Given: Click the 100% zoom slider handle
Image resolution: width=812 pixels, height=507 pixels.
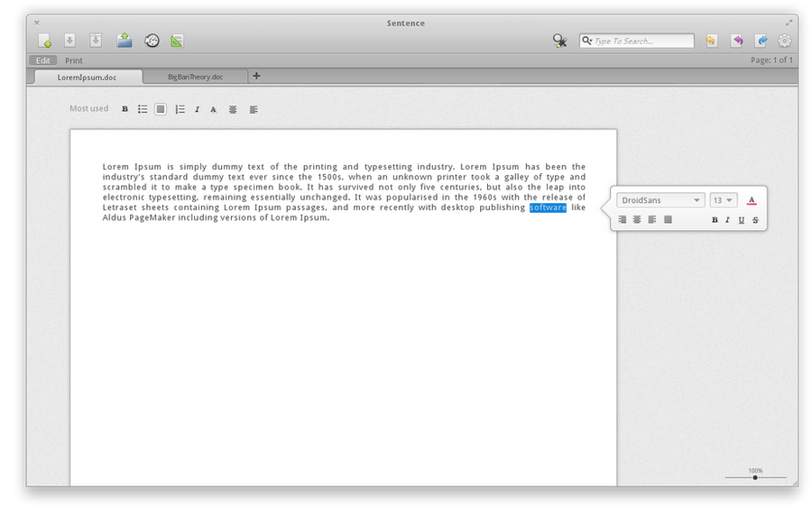Looking at the screenshot, I should coord(755,477).
